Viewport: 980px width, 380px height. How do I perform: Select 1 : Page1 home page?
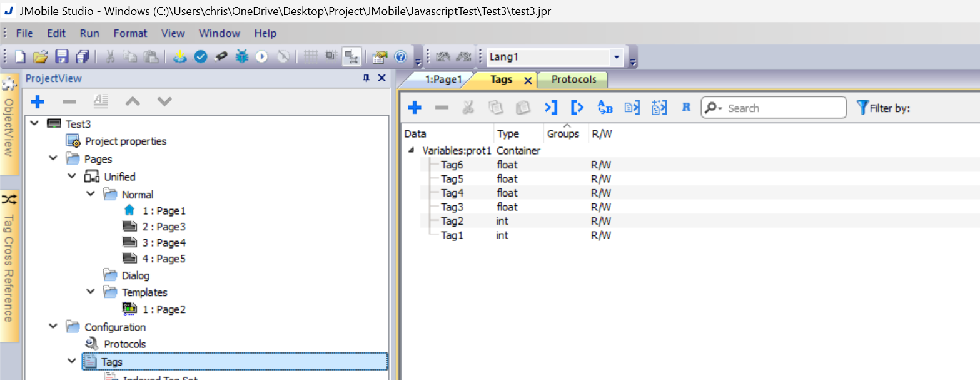click(x=164, y=211)
